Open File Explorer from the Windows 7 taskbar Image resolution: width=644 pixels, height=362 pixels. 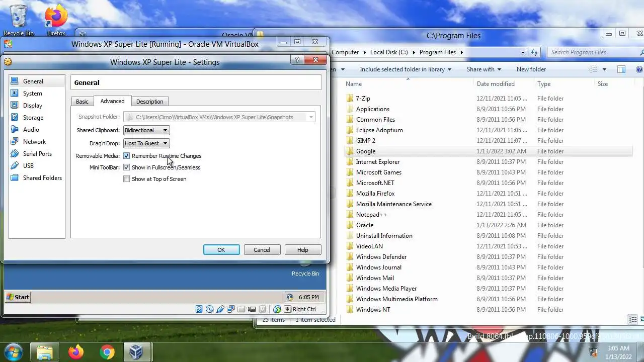(45, 352)
